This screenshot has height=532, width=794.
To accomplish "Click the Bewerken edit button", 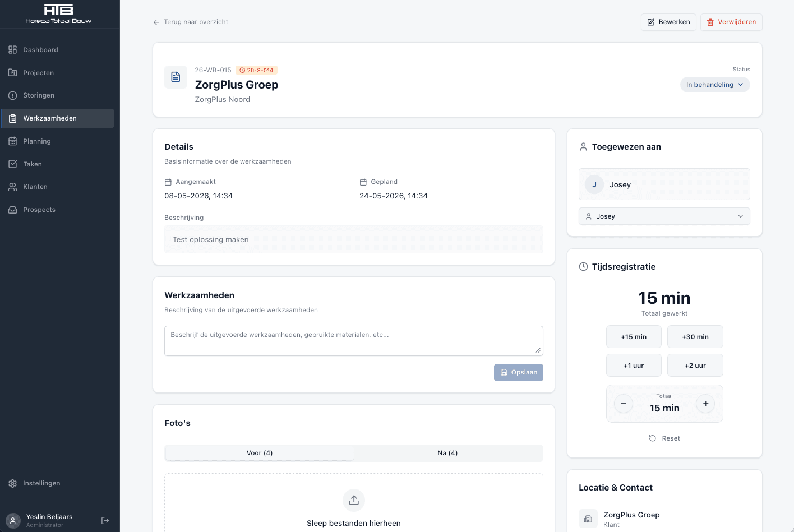I will (668, 22).
